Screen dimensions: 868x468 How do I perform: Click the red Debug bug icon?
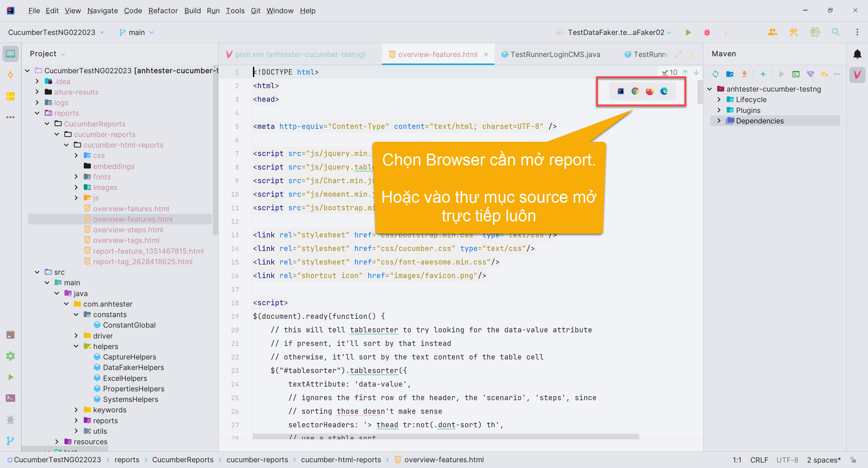click(707, 33)
